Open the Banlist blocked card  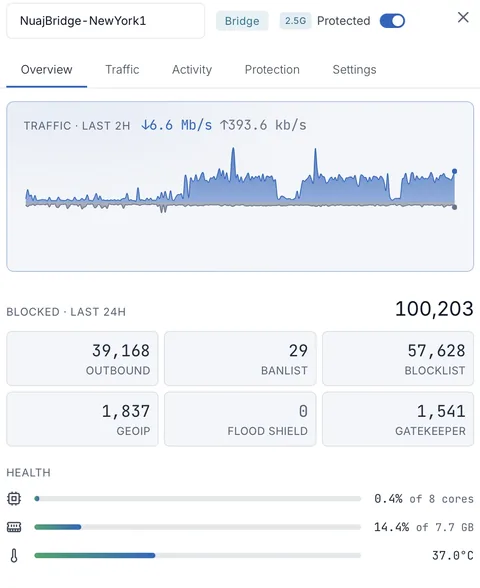coord(240,358)
